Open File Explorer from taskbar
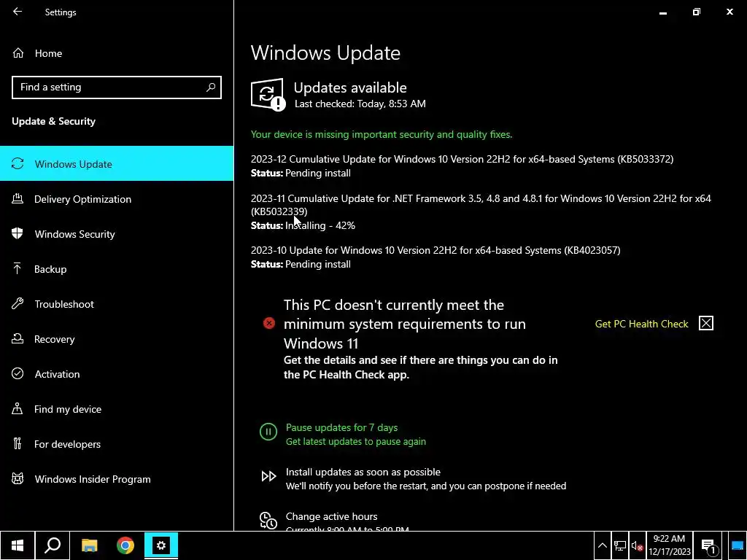Viewport: 747px width, 560px height. coord(89,545)
